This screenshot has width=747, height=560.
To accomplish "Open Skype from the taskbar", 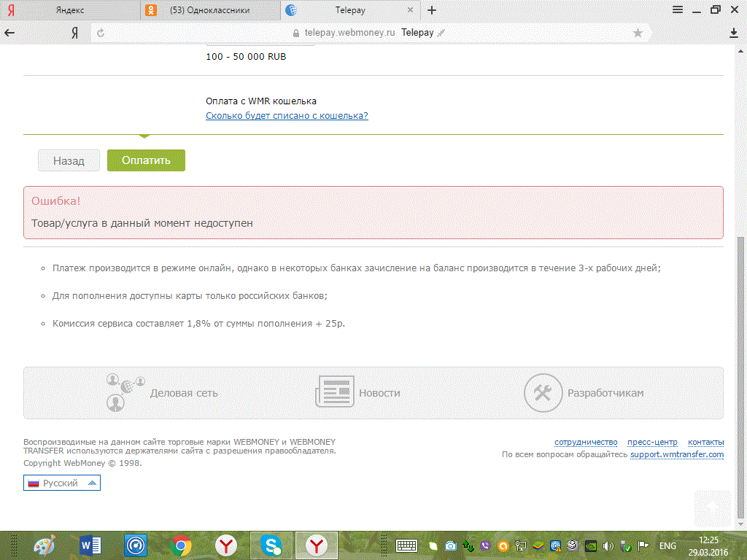I will [x=271, y=545].
